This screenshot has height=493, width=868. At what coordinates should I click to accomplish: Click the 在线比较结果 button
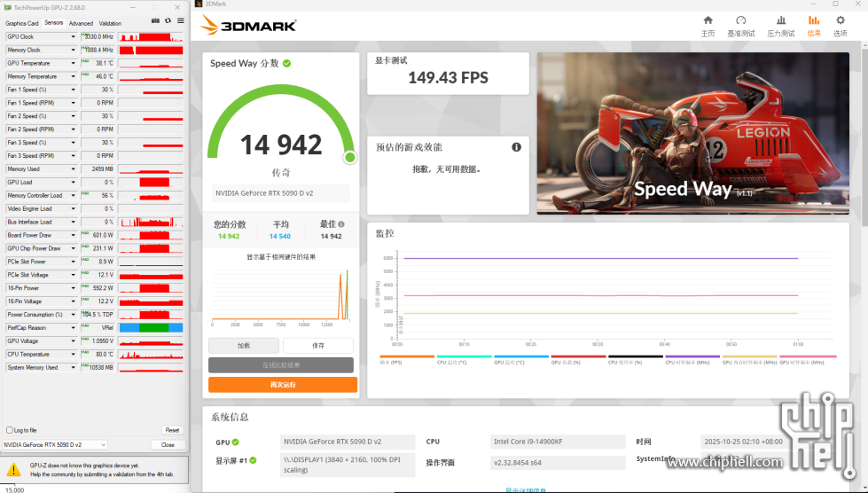pyautogui.click(x=281, y=365)
